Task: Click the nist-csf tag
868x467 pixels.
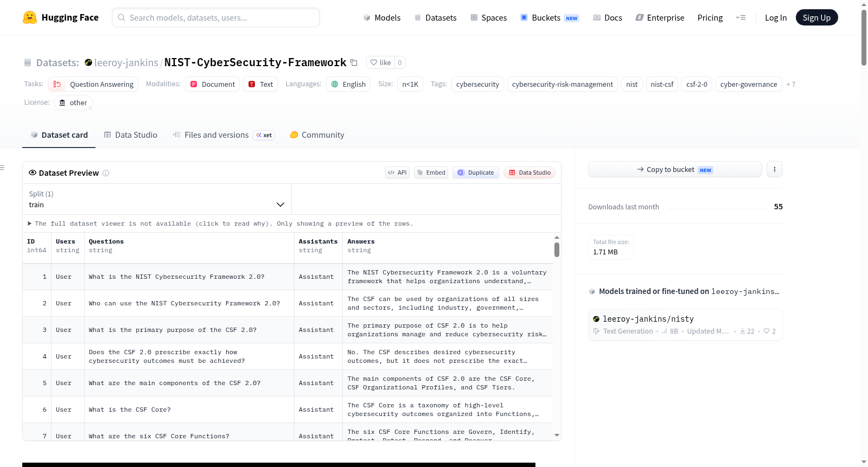Action: tap(662, 84)
